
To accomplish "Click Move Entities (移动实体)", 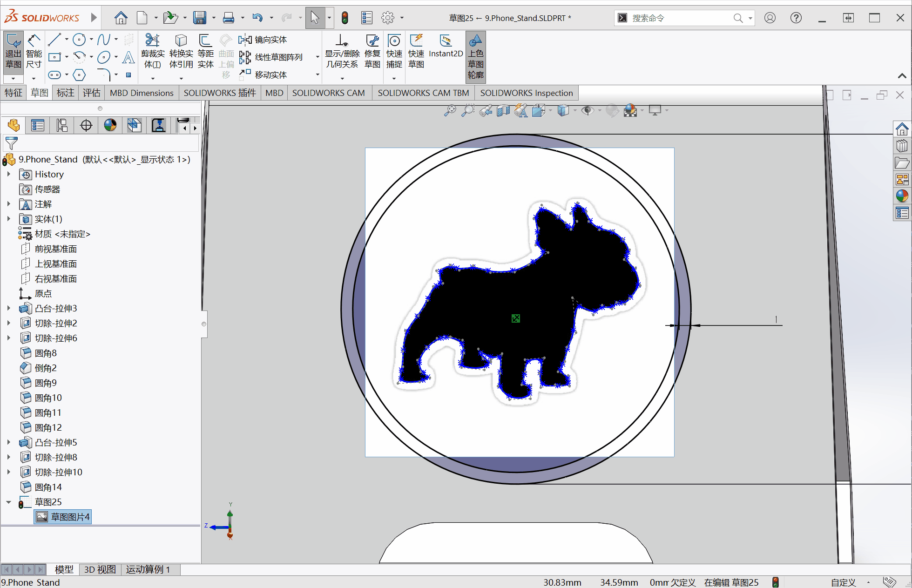I will pos(263,74).
